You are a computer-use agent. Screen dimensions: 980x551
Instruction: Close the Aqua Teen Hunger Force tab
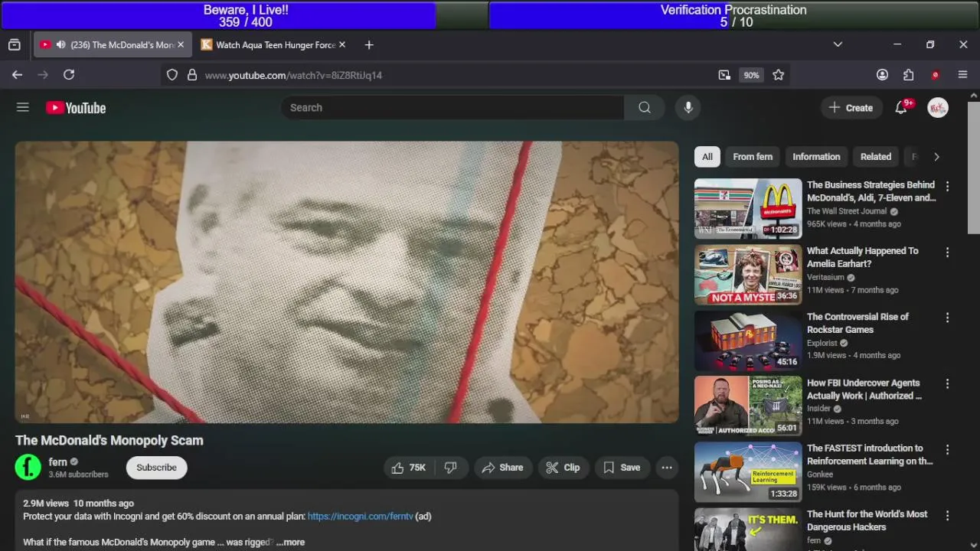click(x=342, y=45)
